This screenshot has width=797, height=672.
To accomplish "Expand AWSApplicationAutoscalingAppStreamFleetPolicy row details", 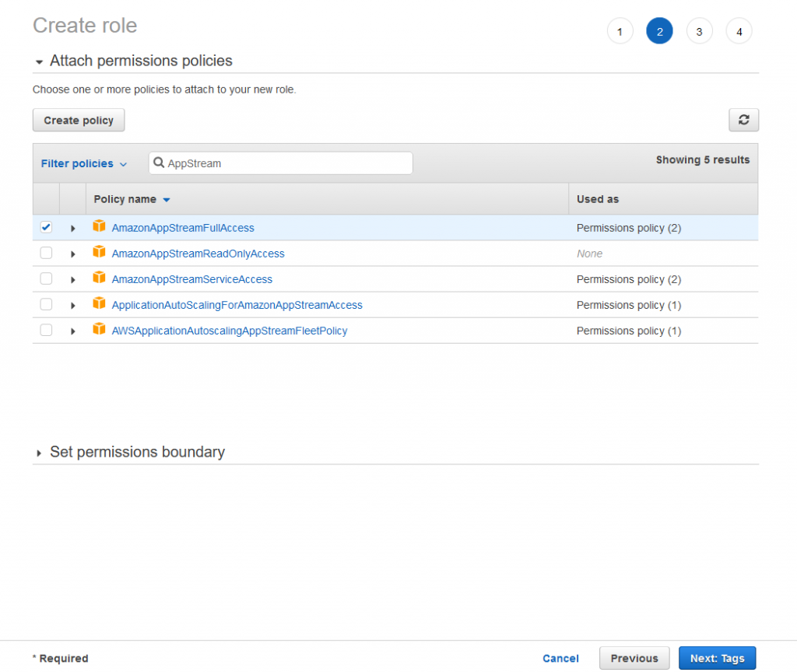I will [x=73, y=331].
